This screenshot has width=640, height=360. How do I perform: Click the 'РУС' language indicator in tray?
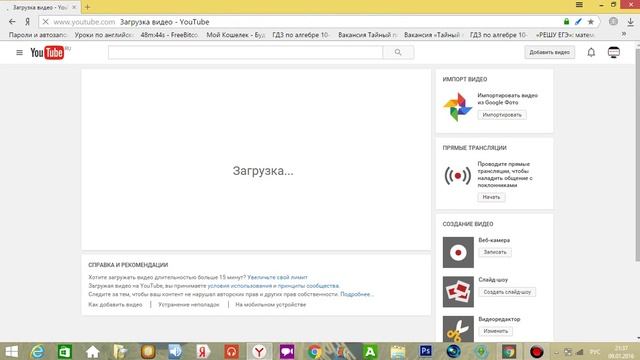[x=595, y=352]
